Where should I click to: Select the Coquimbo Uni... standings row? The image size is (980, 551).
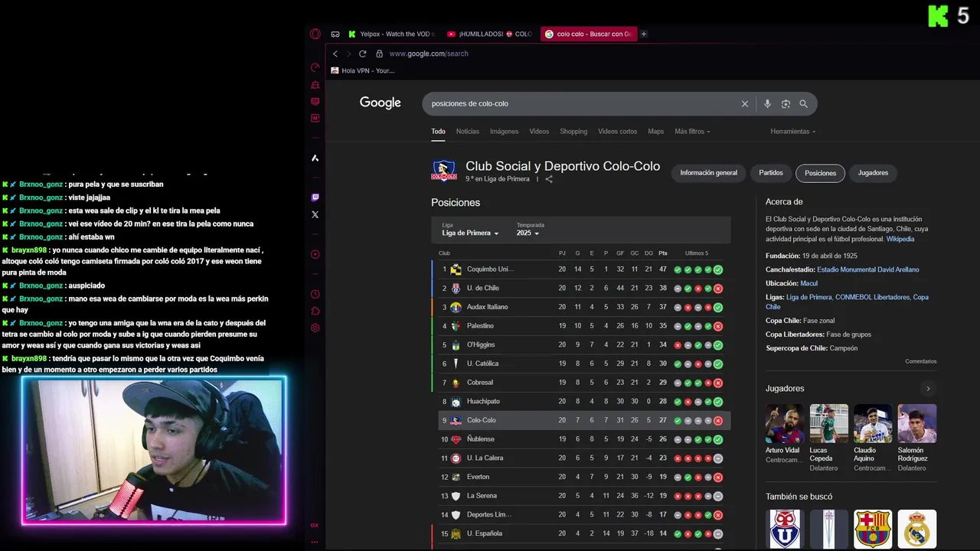click(x=581, y=269)
